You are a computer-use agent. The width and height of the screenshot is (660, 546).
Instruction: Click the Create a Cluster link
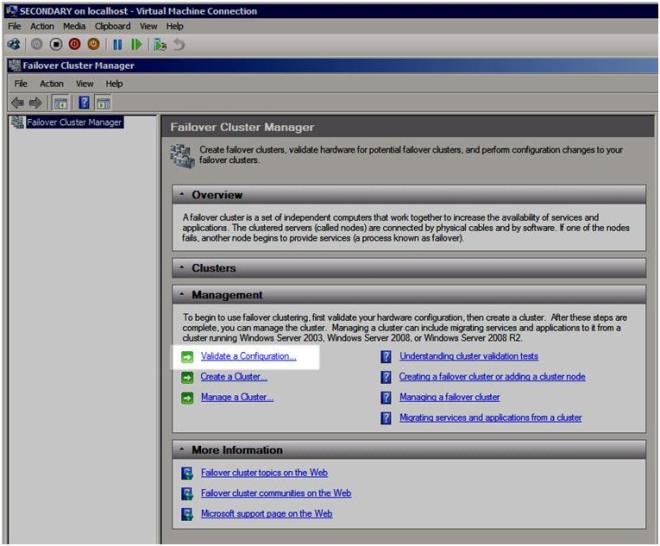[x=234, y=377]
